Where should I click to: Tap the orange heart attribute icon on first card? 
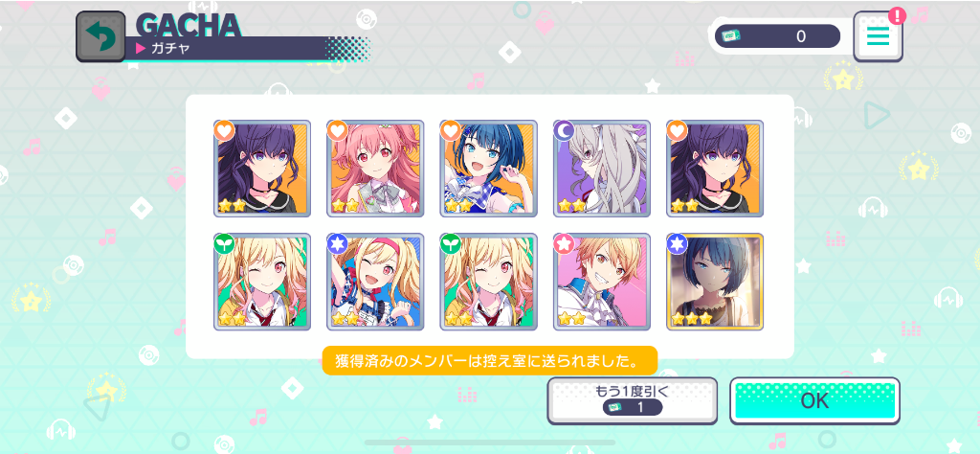[x=224, y=130]
